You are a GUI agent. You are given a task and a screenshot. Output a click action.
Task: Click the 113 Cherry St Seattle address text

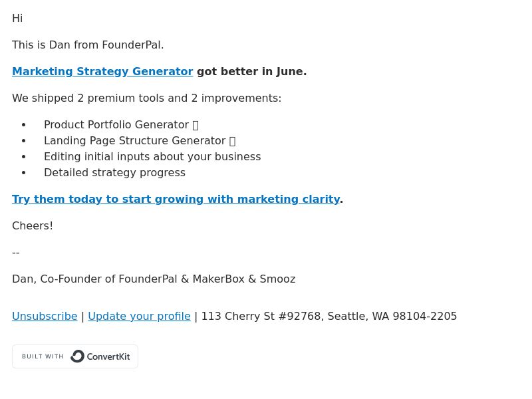pos(329,317)
